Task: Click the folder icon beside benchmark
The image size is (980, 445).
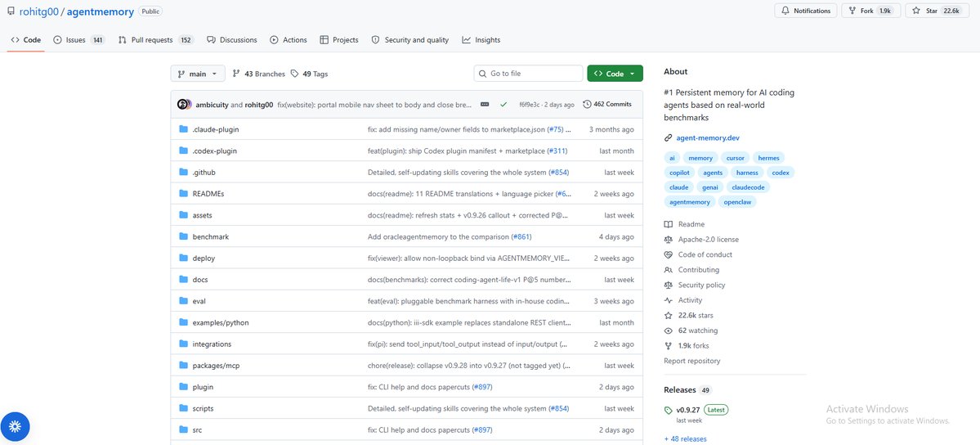Action: (183, 236)
